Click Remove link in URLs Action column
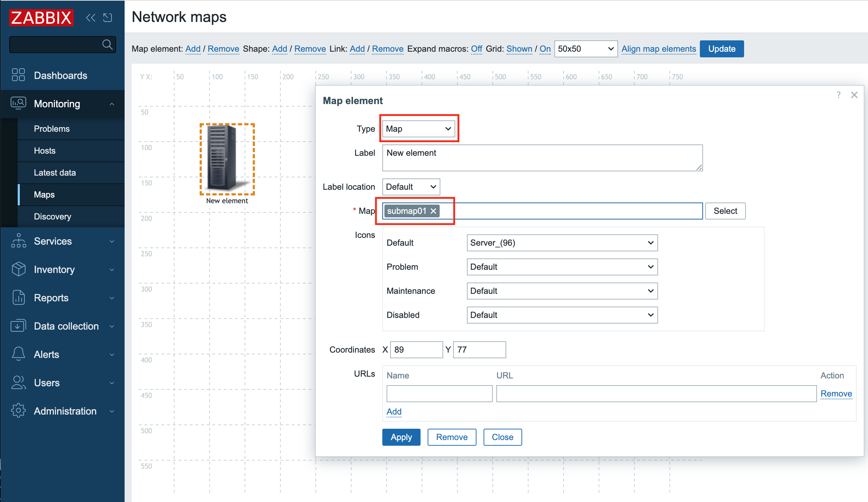Viewport: 868px width, 502px height. coord(836,394)
